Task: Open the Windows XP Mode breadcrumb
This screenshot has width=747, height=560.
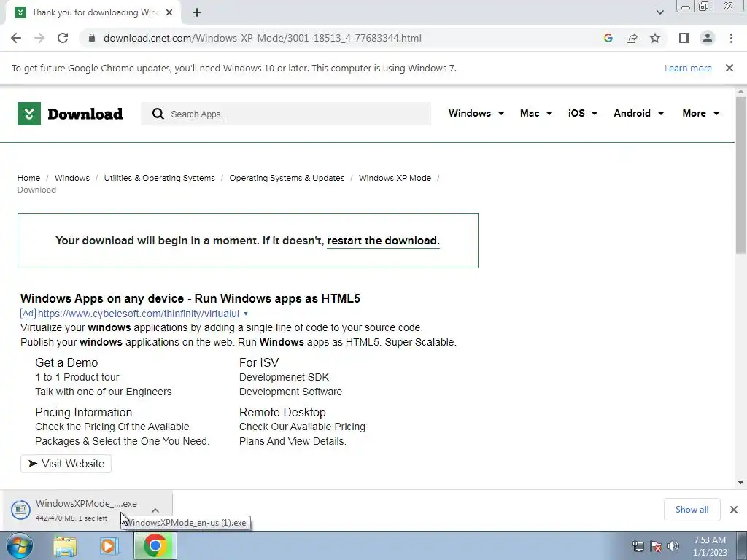Action: [395, 178]
